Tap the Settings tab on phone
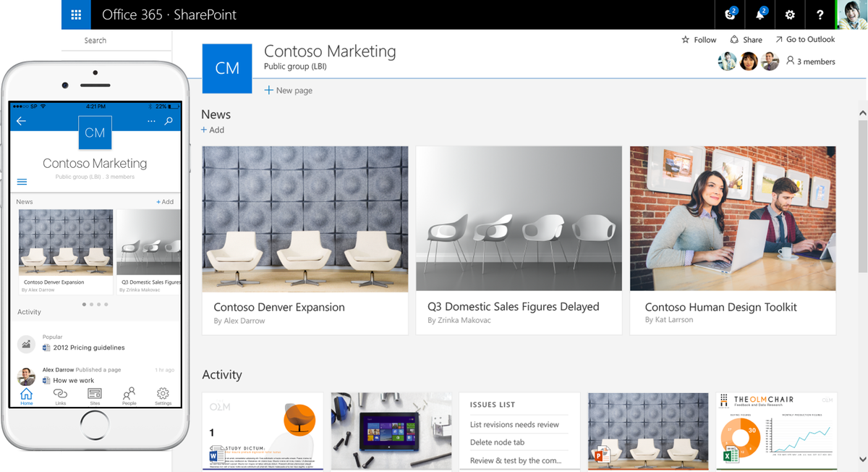868x472 pixels. coord(163,397)
